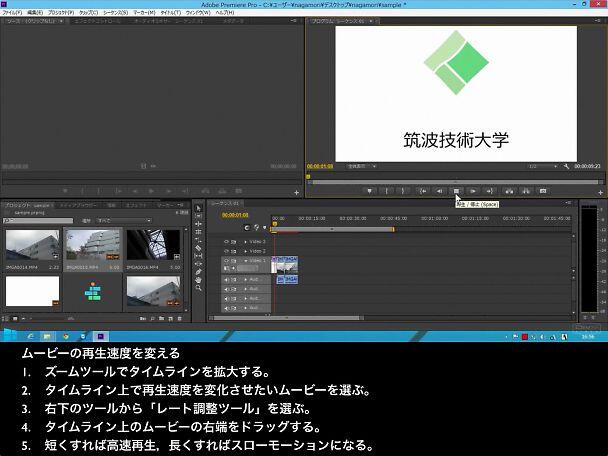The height and width of the screenshot is (456, 608).
Task: Select the Selection arrow tool
Action: [x=199, y=208]
